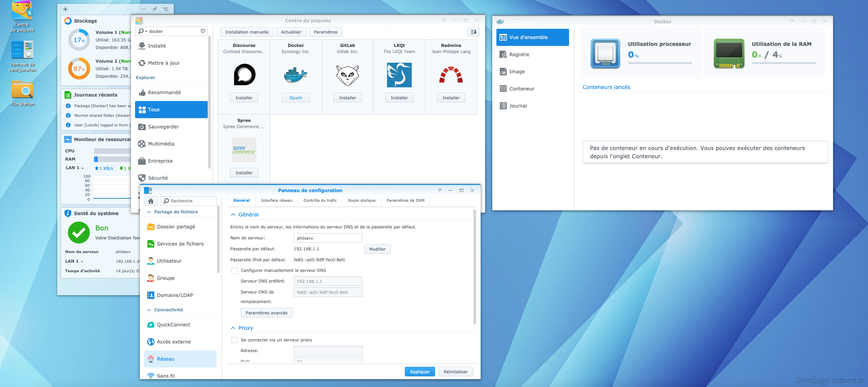The height and width of the screenshot is (387, 868).
Task: Click the Docker package whale icon
Action: coord(296,75)
